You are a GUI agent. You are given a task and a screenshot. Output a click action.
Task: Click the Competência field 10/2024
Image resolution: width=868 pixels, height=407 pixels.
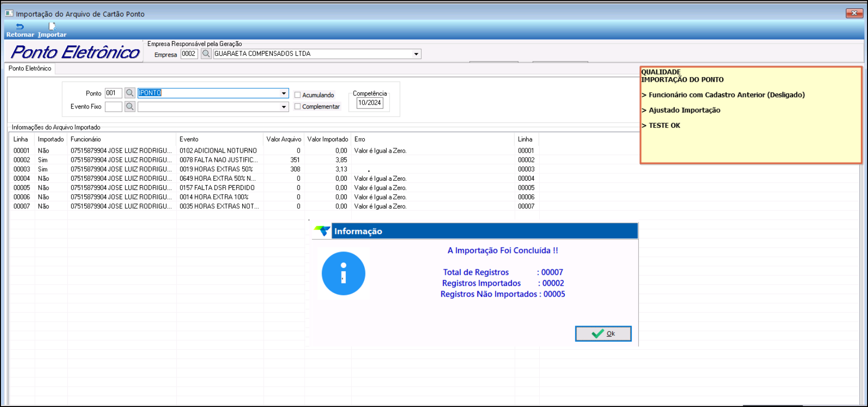370,103
